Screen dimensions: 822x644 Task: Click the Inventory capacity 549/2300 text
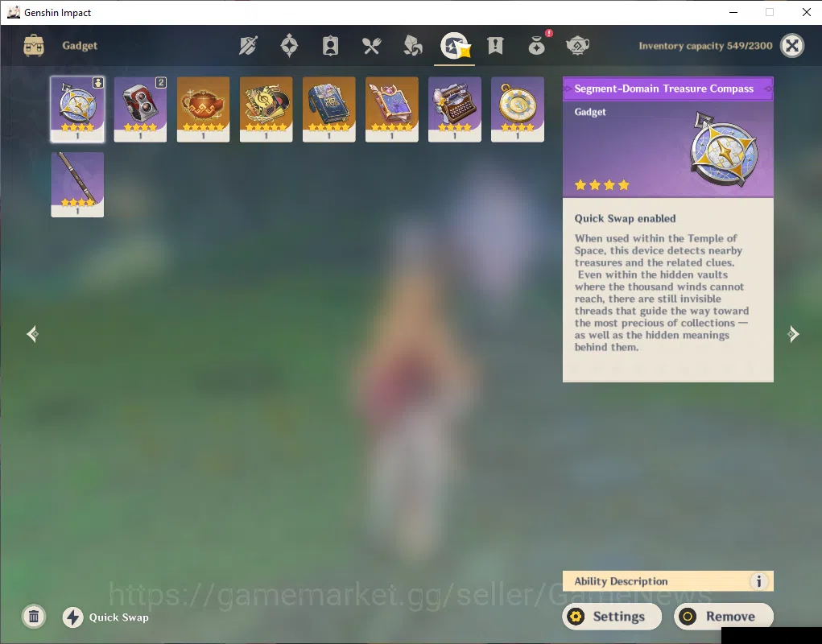tap(705, 46)
